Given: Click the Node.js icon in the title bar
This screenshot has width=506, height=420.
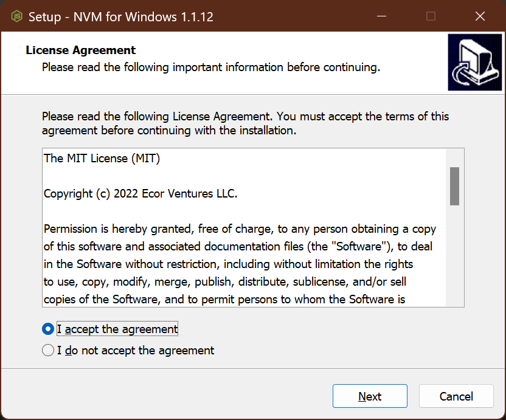Looking at the screenshot, I should (x=16, y=16).
